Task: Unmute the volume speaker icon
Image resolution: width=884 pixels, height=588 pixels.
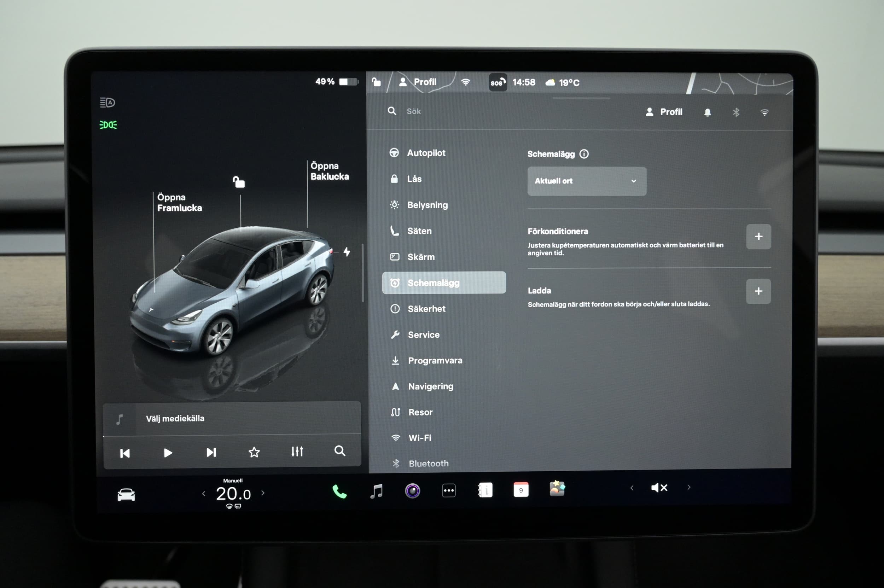Action: [x=659, y=488]
